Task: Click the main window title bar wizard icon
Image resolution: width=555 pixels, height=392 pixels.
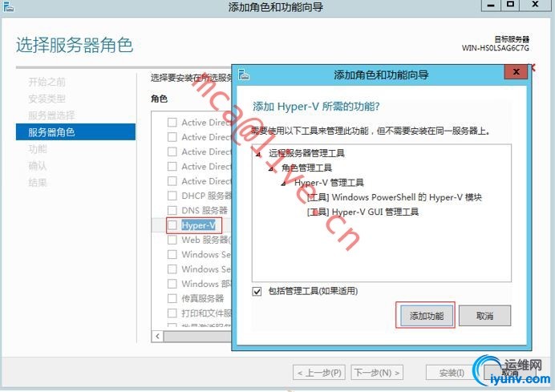Action: click(8, 6)
